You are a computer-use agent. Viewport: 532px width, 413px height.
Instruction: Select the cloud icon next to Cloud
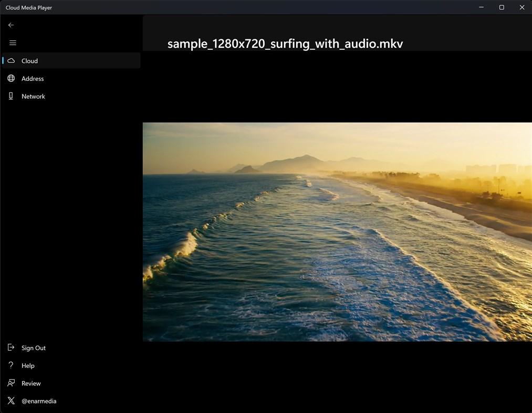(11, 60)
